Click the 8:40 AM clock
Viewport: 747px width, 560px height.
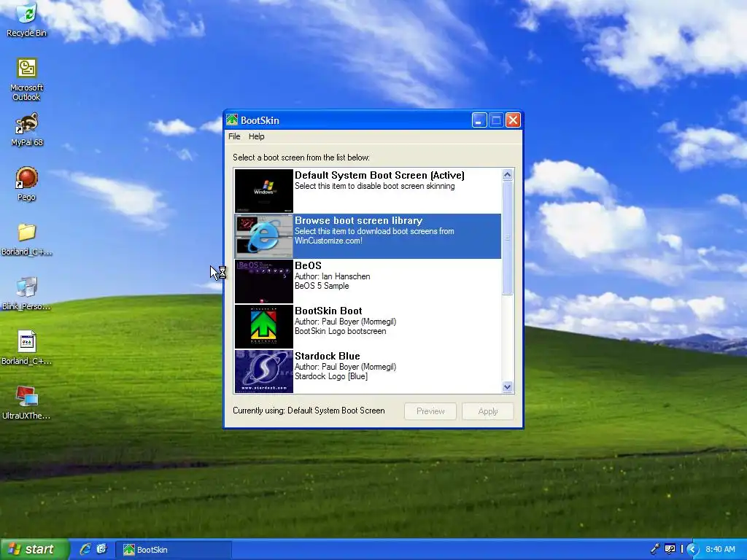(720, 549)
